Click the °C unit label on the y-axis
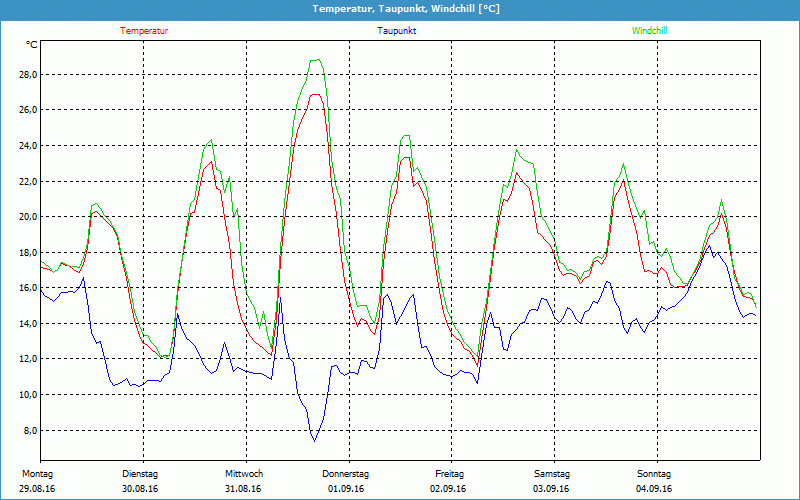 tap(31, 45)
